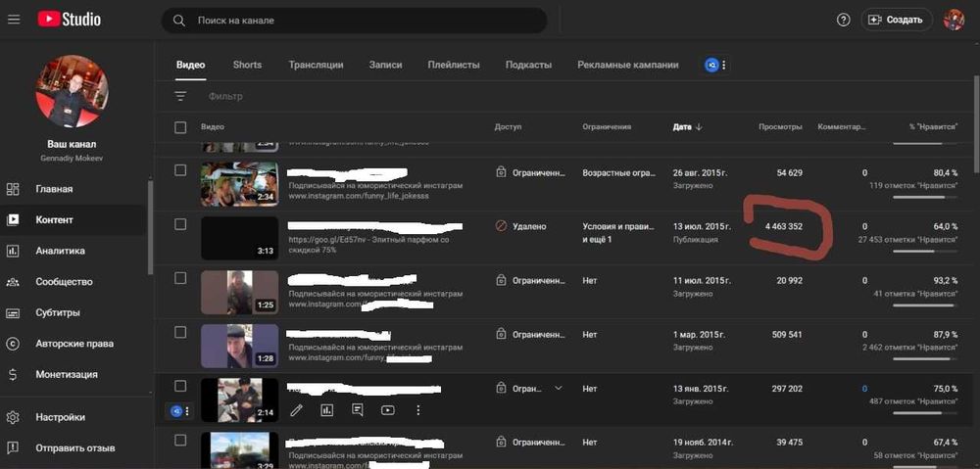The height and width of the screenshot is (469, 980).
Task: Go to YouTube Studio logo home
Action: pos(69,20)
